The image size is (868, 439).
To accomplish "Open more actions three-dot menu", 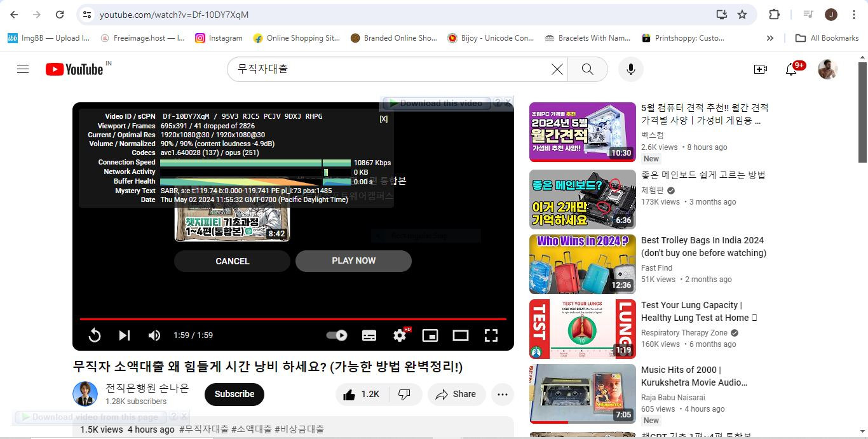I will click(x=502, y=395).
